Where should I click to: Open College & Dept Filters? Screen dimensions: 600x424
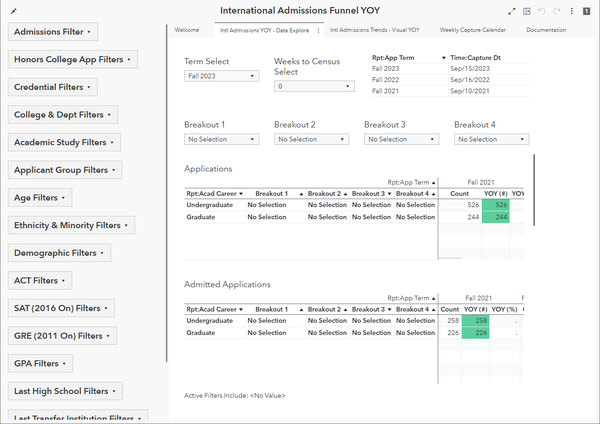click(63, 114)
